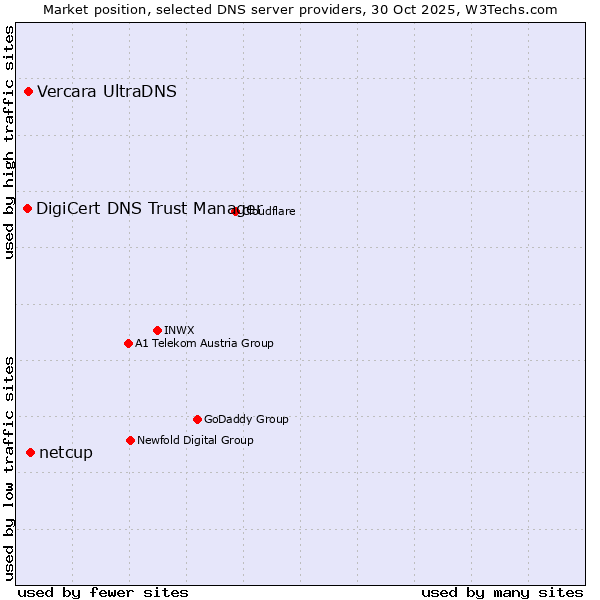Click the red Vercara UltraDNS data point
The height and width of the screenshot is (600, 600).
pyautogui.click(x=29, y=92)
